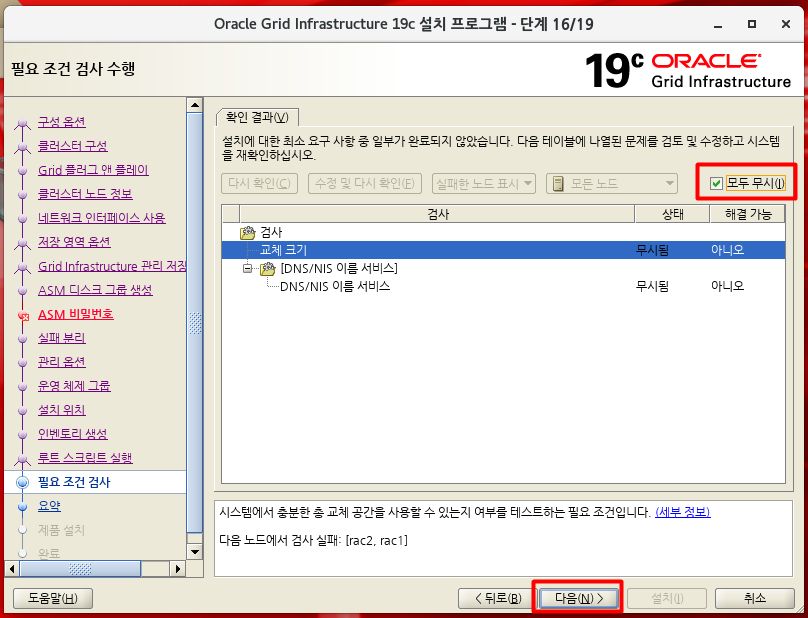
Task: Go to the 저장 영역 옵션 step
Action: tap(74, 242)
